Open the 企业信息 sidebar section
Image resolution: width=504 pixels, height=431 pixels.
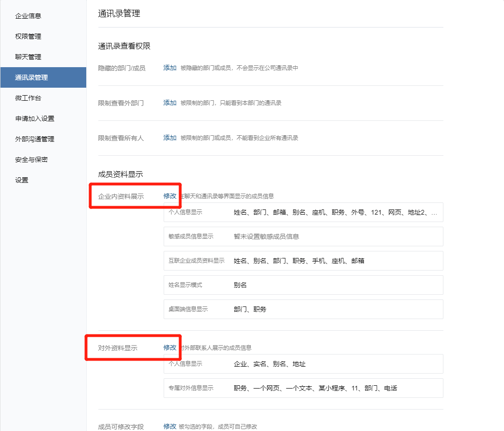[28, 16]
